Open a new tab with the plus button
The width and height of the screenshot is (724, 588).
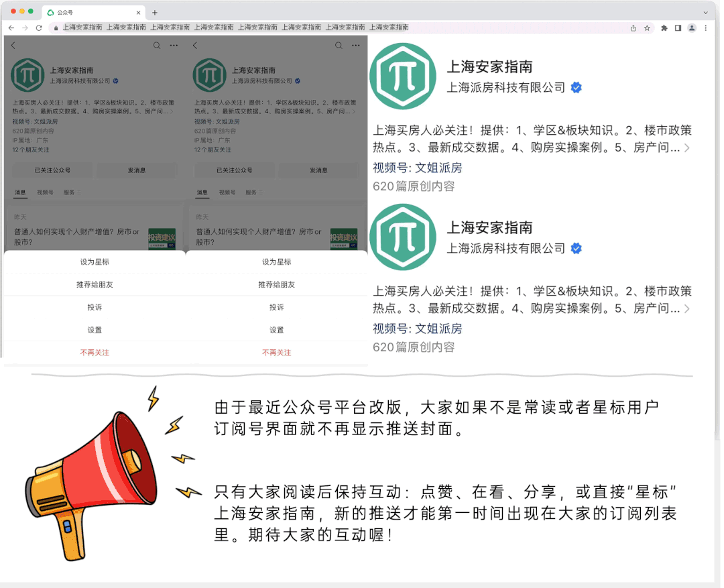coord(155,13)
